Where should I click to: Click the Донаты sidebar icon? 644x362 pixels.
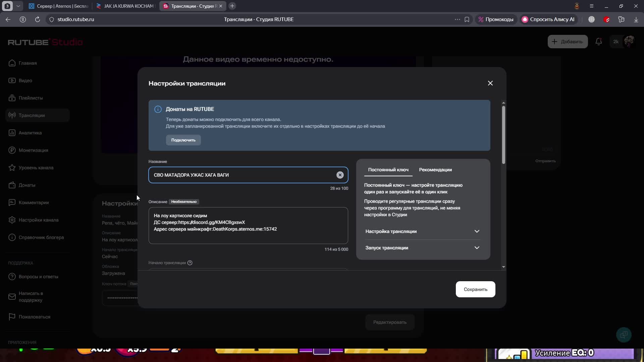(12, 185)
